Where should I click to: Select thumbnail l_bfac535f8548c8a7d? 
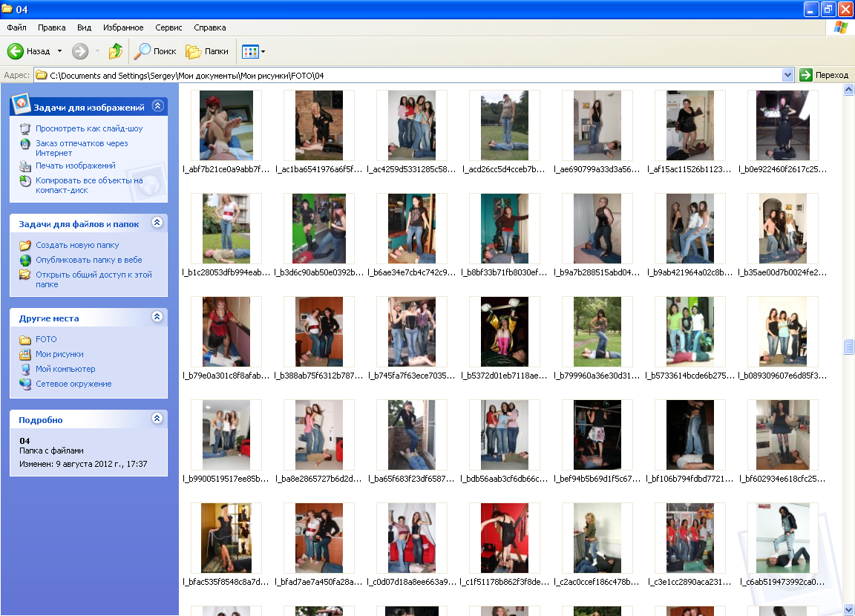(x=226, y=537)
